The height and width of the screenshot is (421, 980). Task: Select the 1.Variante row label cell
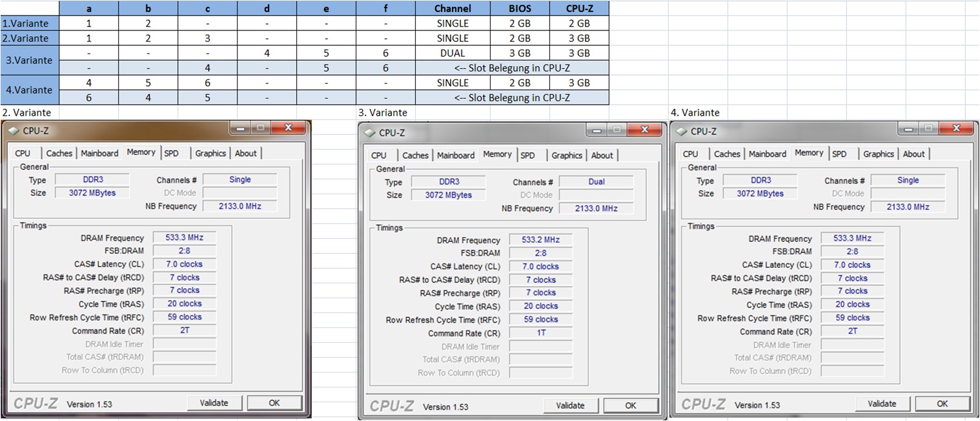point(30,23)
